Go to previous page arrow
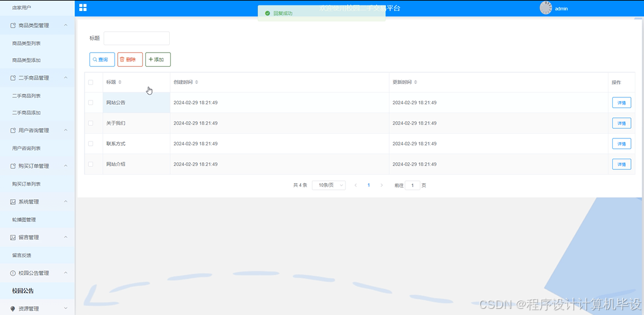This screenshot has height=315, width=644. tap(355, 185)
